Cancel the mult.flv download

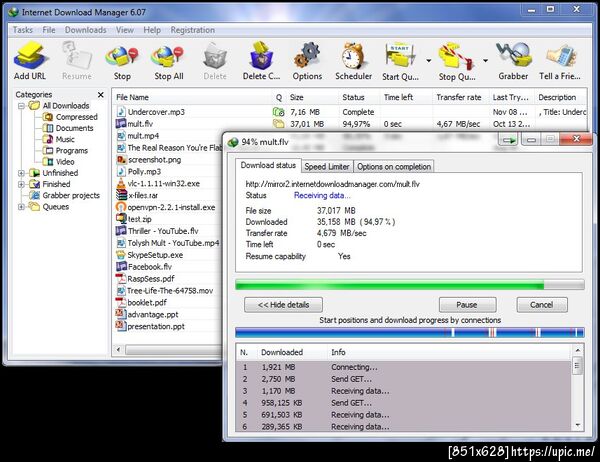(x=541, y=305)
